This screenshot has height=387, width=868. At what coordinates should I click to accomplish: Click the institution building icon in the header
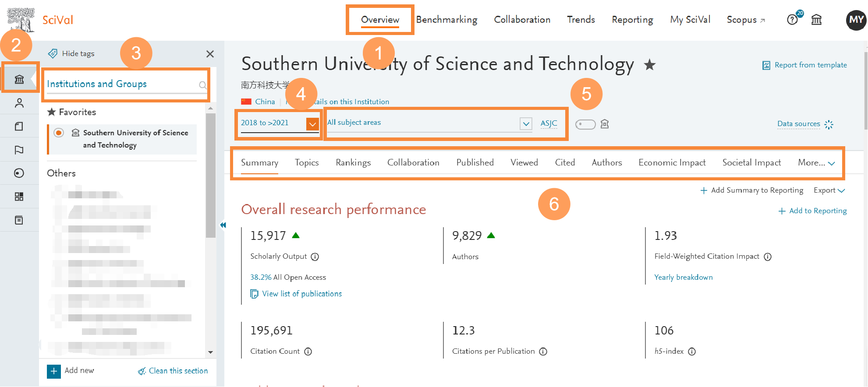point(816,20)
